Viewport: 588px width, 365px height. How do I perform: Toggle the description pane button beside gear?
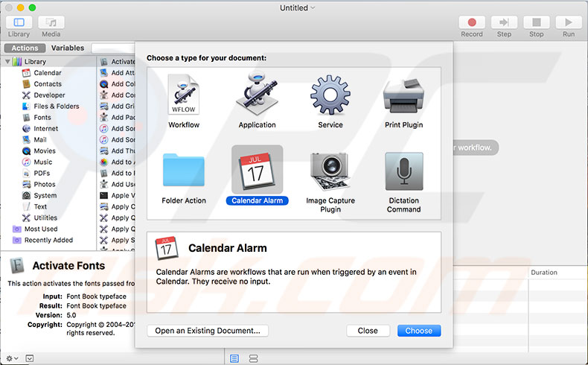[x=30, y=358]
